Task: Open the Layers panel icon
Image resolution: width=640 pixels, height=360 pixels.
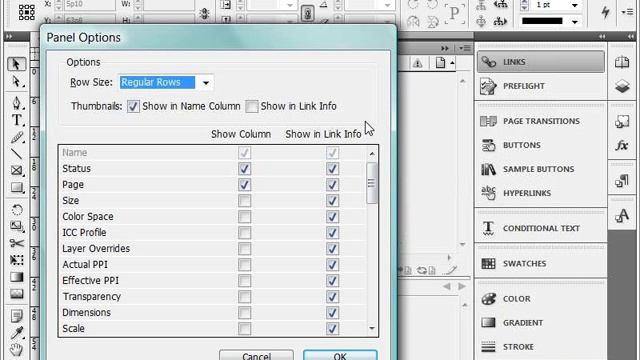Action: 622,86
